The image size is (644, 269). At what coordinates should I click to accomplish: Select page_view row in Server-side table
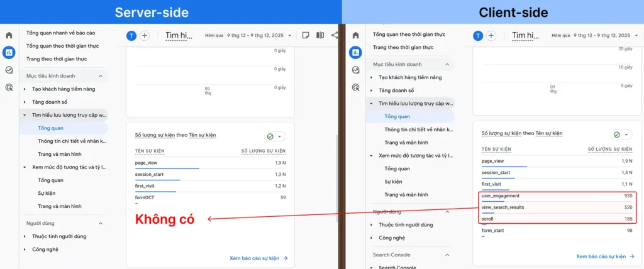[210, 164]
